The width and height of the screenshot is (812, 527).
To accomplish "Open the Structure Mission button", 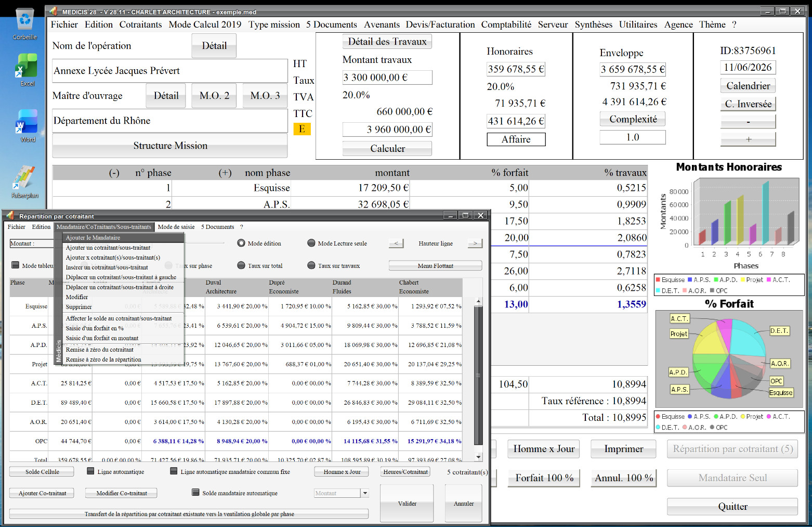I will click(x=170, y=146).
